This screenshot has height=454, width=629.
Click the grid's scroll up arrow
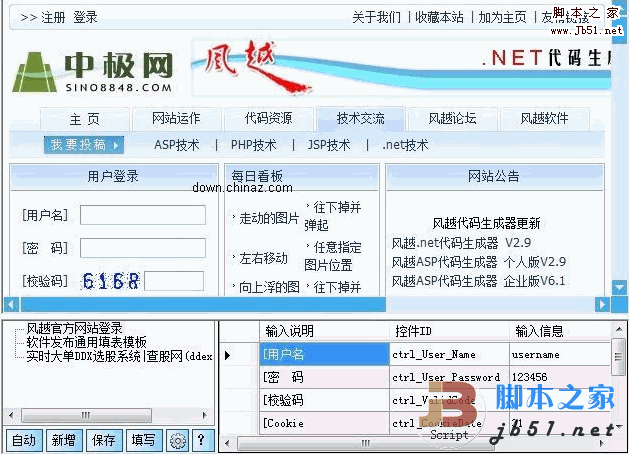tap(618, 330)
